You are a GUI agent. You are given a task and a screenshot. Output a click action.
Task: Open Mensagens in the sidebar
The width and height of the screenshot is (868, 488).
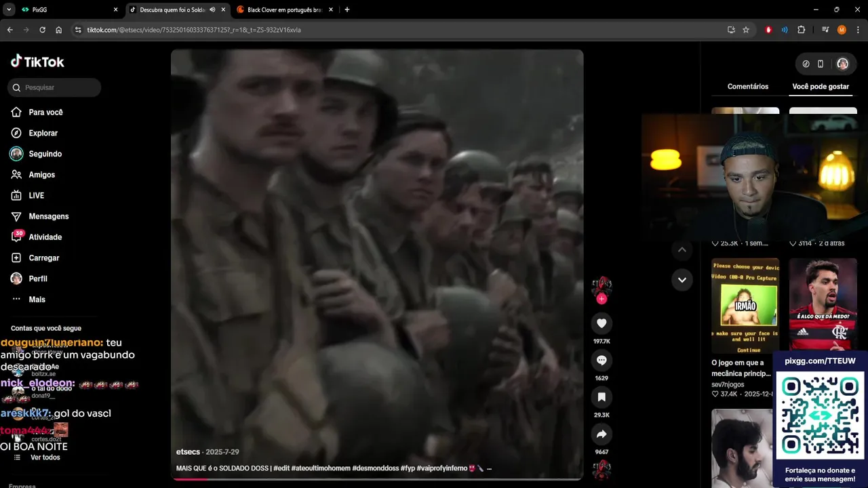[48, 216]
